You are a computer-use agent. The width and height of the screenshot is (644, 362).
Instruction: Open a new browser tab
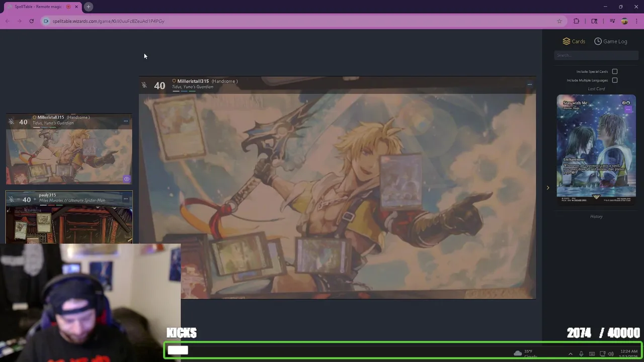tap(88, 7)
